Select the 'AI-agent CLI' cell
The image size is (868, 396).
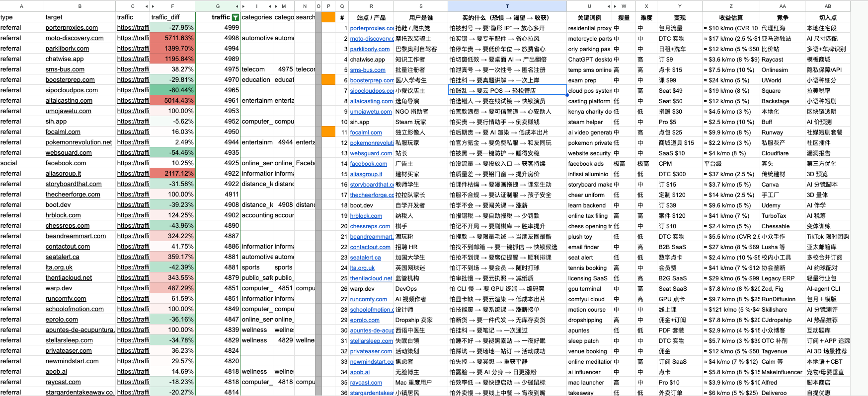point(827,289)
